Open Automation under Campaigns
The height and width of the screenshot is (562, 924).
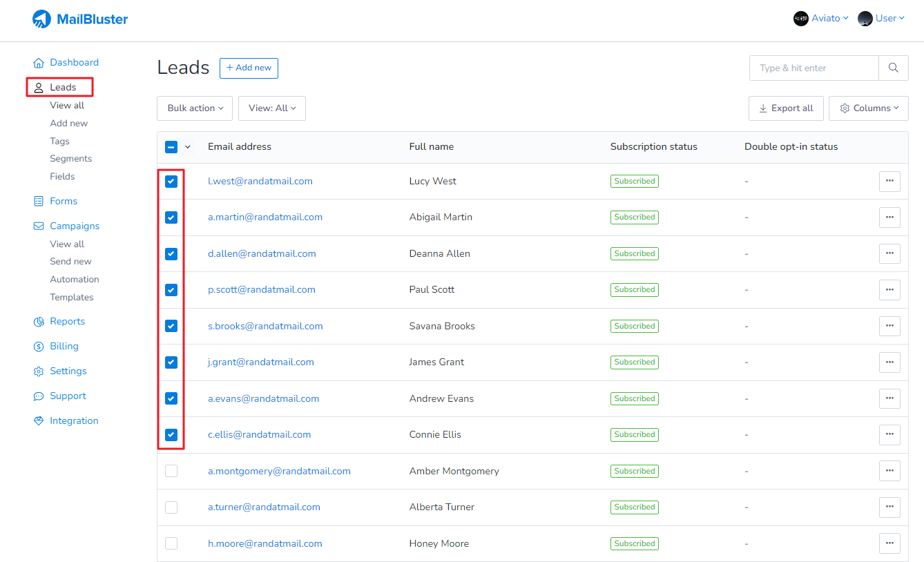pos(75,280)
